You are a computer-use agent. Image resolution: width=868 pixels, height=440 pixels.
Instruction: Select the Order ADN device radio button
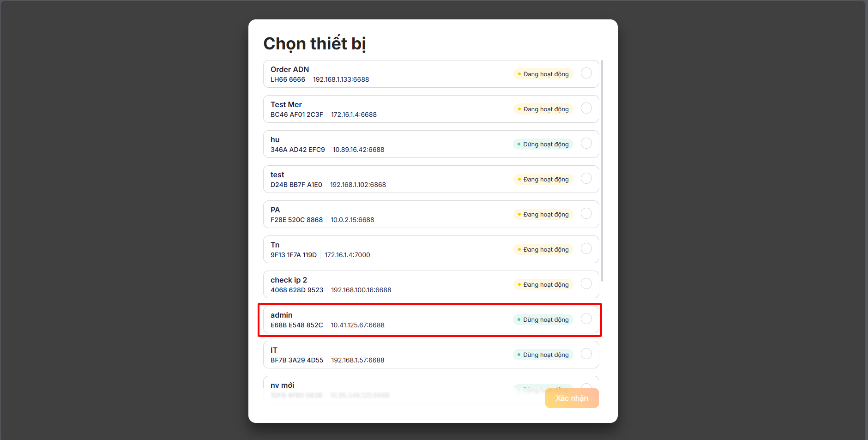click(x=586, y=73)
